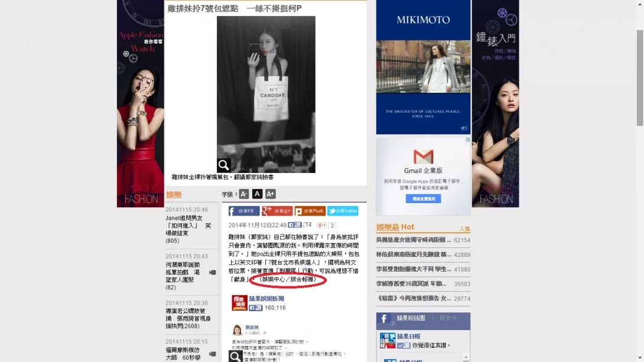Viewport: 644px width, 362px height.
Task: Click the circled text （娛樂中心／綜合報導）
Action: (288, 279)
